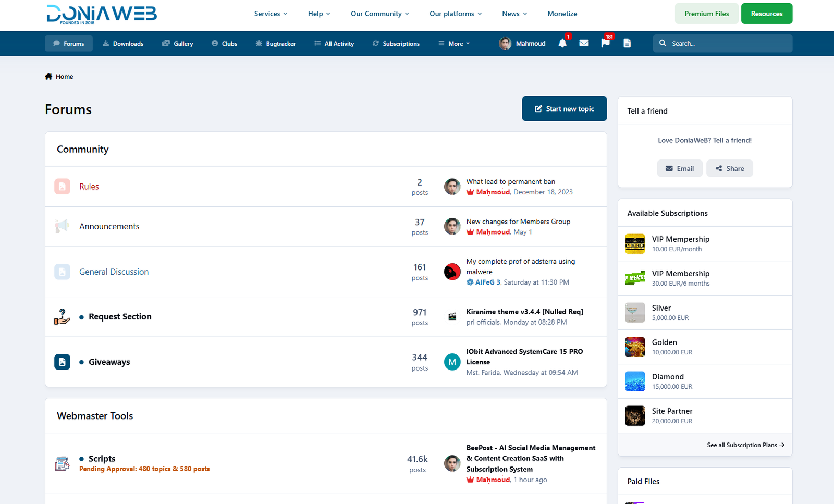Expand the News dropdown menu
Image resolution: width=834 pixels, height=504 pixels.
pos(514,14)
